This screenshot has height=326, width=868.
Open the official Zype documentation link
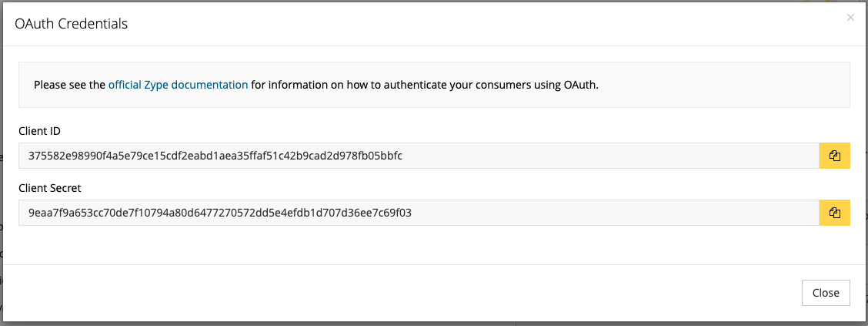pos(179,86)
